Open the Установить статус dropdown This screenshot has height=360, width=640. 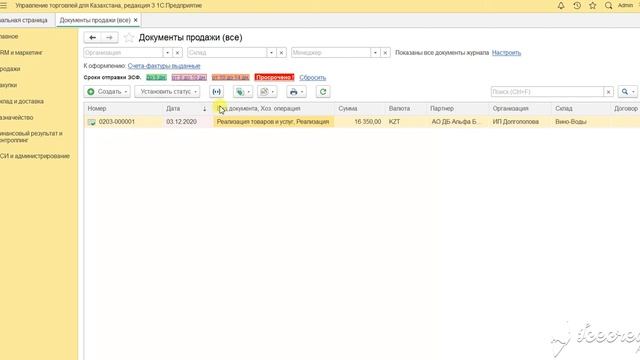pos(167,92)
